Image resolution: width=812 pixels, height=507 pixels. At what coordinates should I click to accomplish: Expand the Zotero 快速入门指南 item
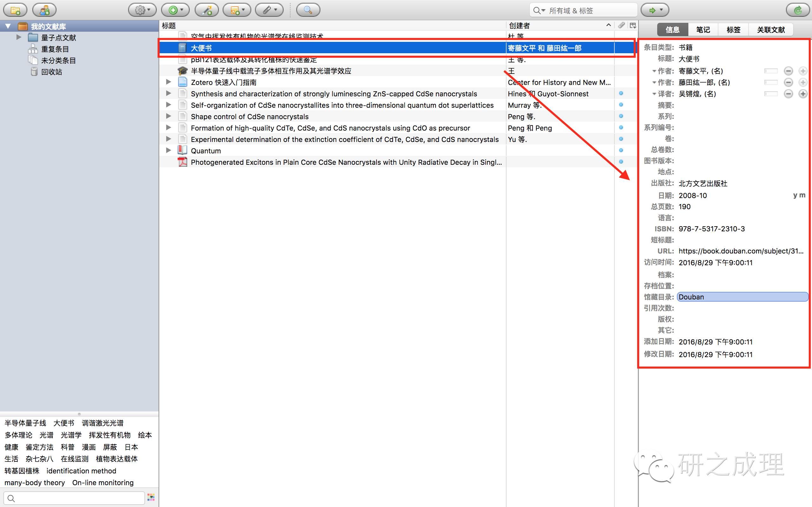168,82
